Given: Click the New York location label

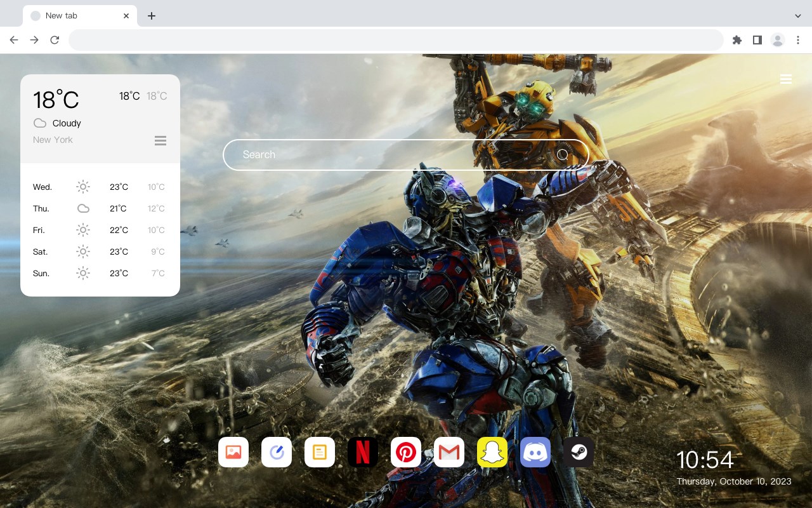Looking at the screenshot, I should pyautogui.click(x=53, y=140).
